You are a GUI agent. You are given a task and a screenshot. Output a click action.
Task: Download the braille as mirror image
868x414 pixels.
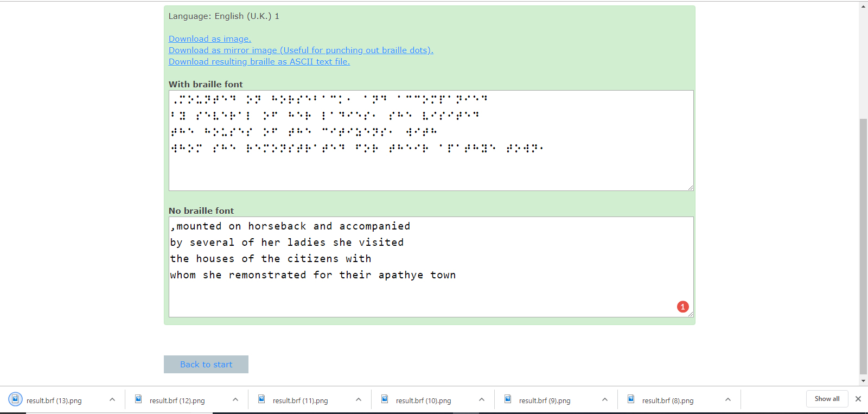(301, 50)
